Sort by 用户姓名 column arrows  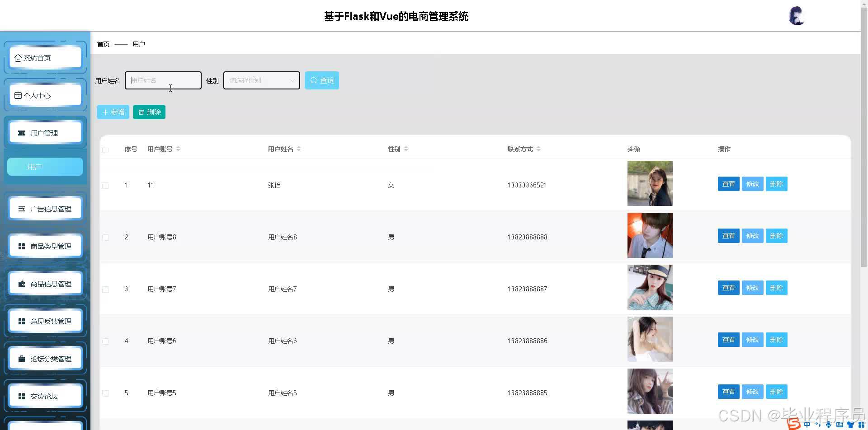[299, 149]
